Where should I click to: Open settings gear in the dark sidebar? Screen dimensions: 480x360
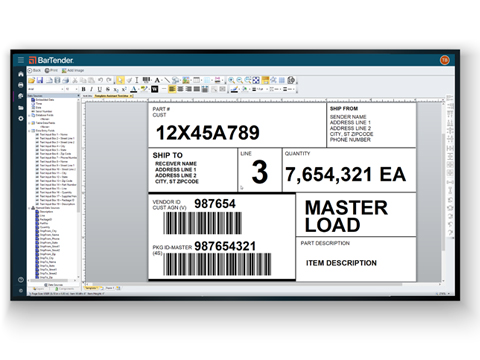click(x=21, y=119)
